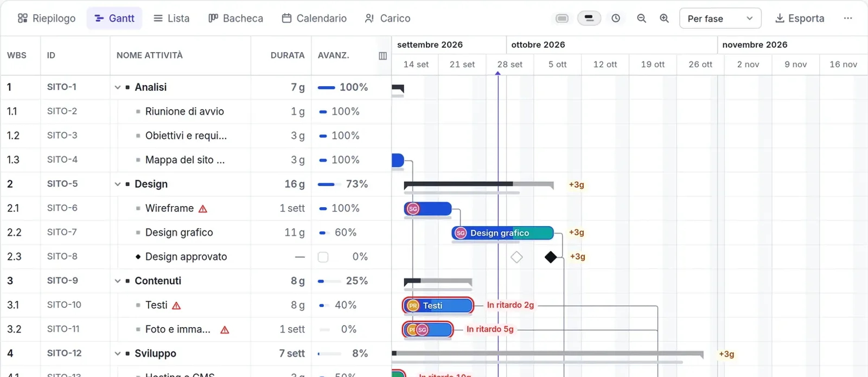This screenshot has height=377, width=868.
Task: Click the +3g badge on Design summary
Action: [576, 185]
